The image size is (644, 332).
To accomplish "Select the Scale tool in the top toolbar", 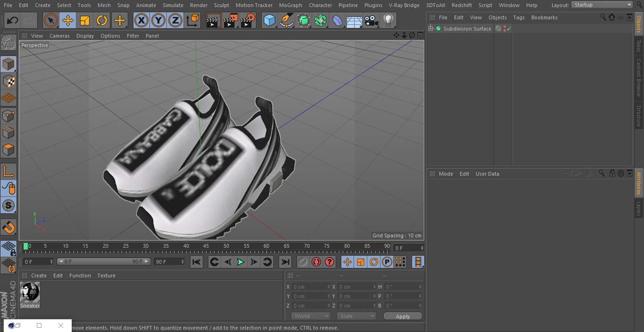I will [85, 20].
